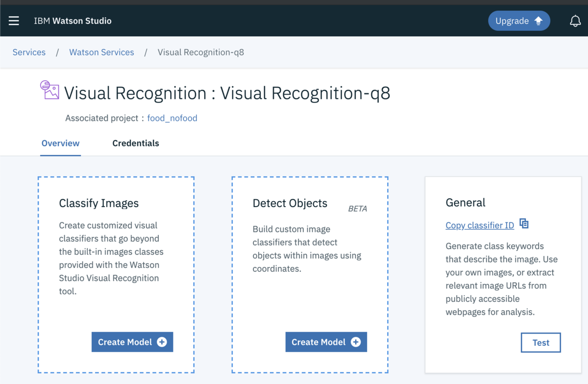This screenshot has height=384, width=588.
Task: Create Model for Classify Images
Action: [132, 342]
